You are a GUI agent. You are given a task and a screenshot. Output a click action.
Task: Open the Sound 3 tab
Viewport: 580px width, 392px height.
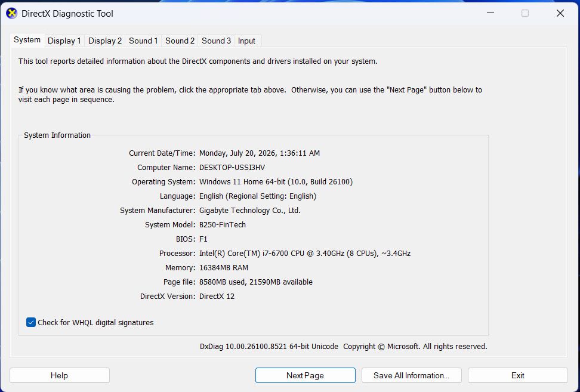pos(217,41)
